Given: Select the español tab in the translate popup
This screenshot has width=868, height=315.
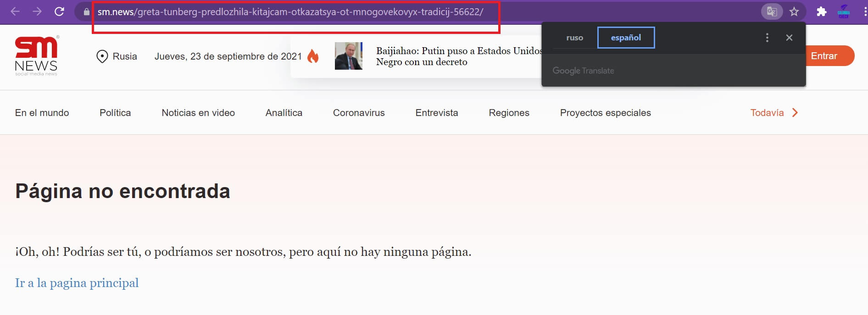Looking at the screenshot, I should coord(626,38).
